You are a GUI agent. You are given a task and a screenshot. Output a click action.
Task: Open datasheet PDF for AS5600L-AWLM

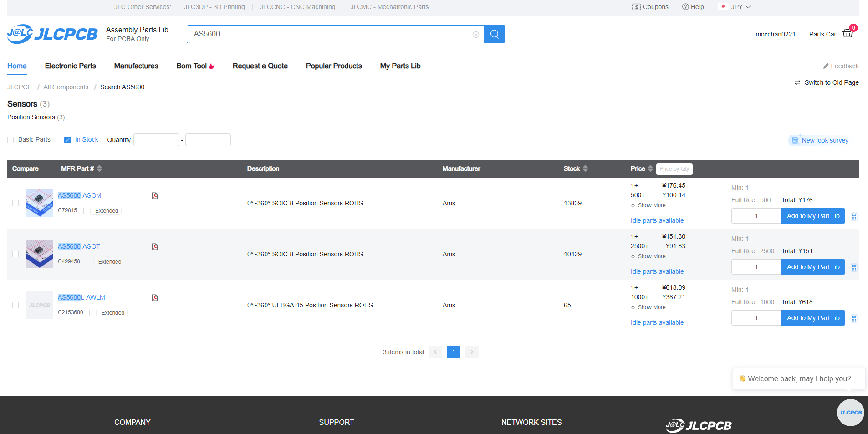point(155,298)
